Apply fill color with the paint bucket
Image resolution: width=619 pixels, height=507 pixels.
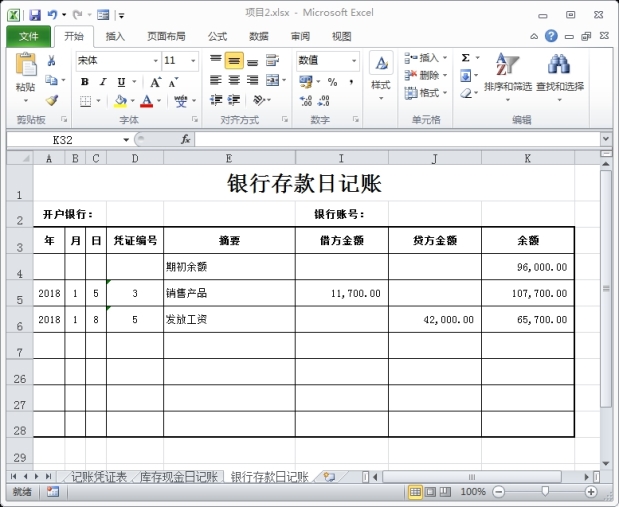(x=120, y=101)
